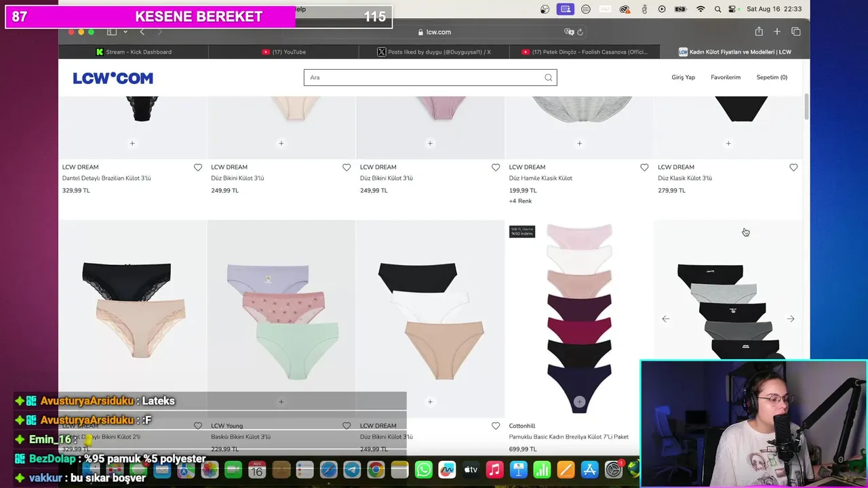Expand plus button on bottom-row black/white/beige Düz Bikini Külot image
This screenshot has height=488, width=868.
coord(430,401)
